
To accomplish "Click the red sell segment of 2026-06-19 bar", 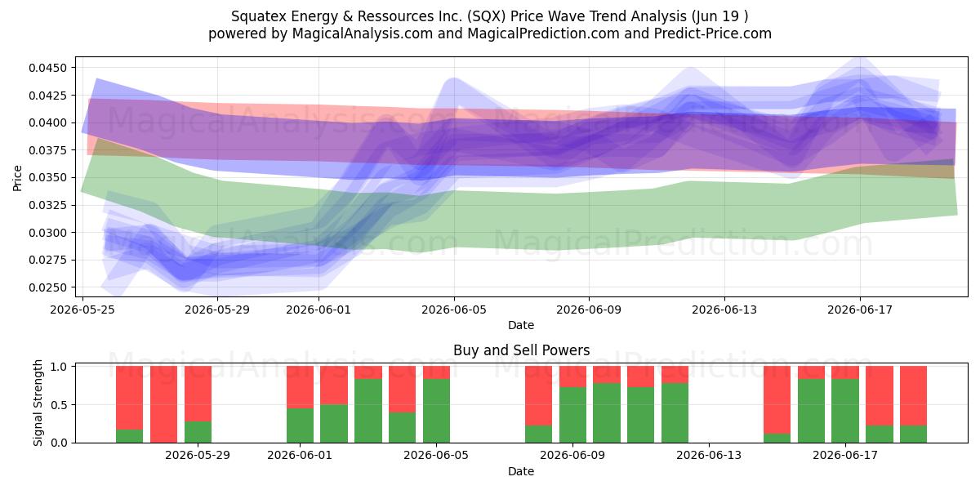I will pos(913,396).
